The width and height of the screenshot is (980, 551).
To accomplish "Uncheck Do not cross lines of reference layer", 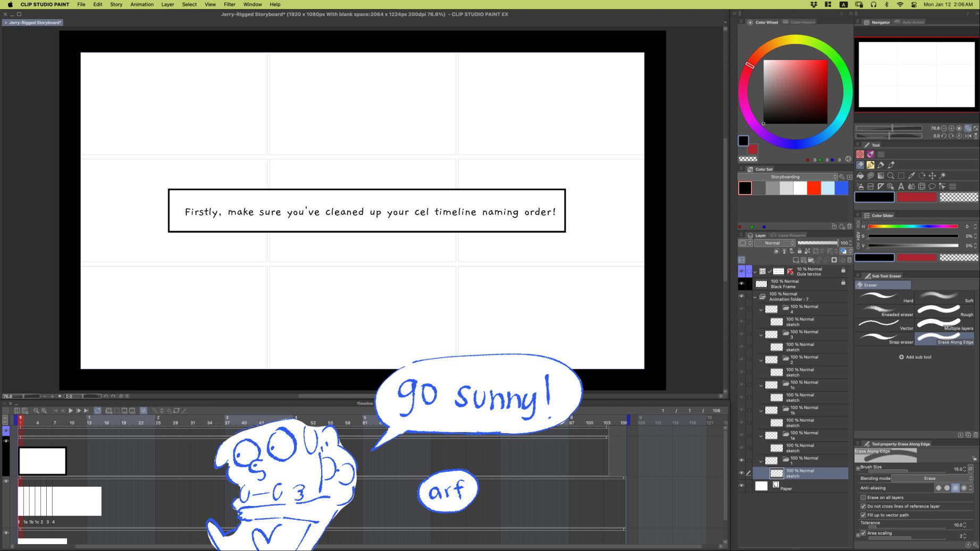I will 863,506.
